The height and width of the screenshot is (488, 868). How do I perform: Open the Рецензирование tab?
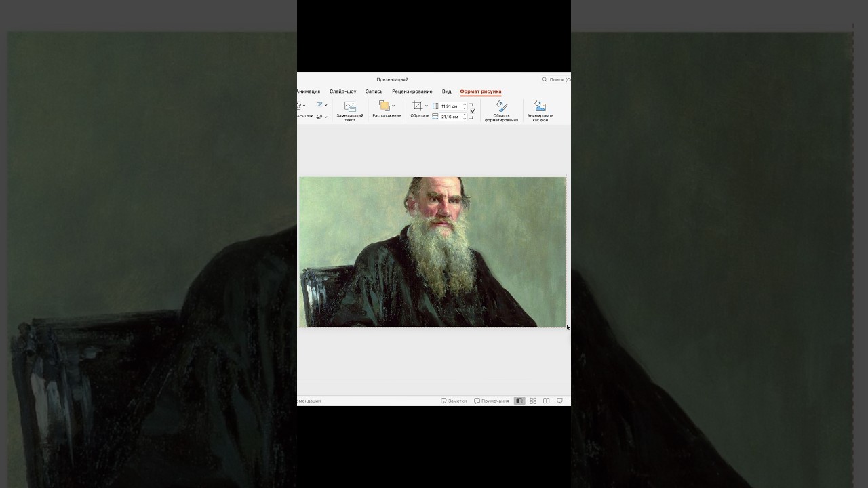click(x=412, y=91)
